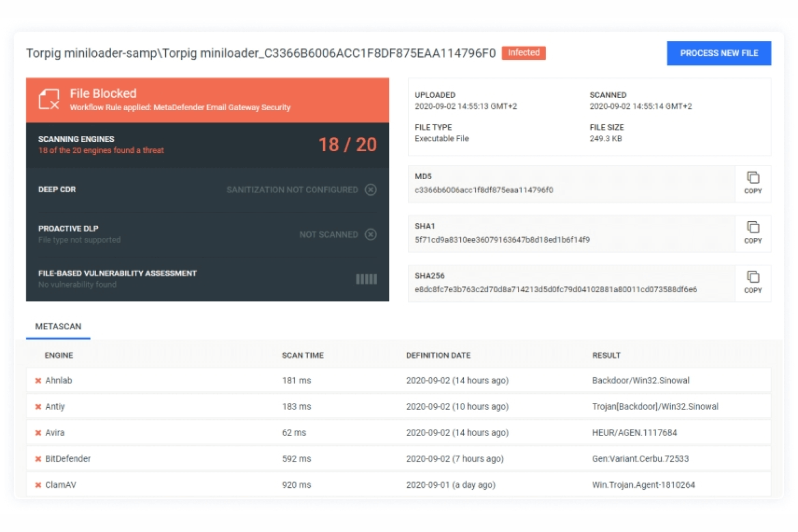This screenshot has height=532, width=798.
Task: Click the Deep CDR not-configured X icon
Action: [370, 190]
